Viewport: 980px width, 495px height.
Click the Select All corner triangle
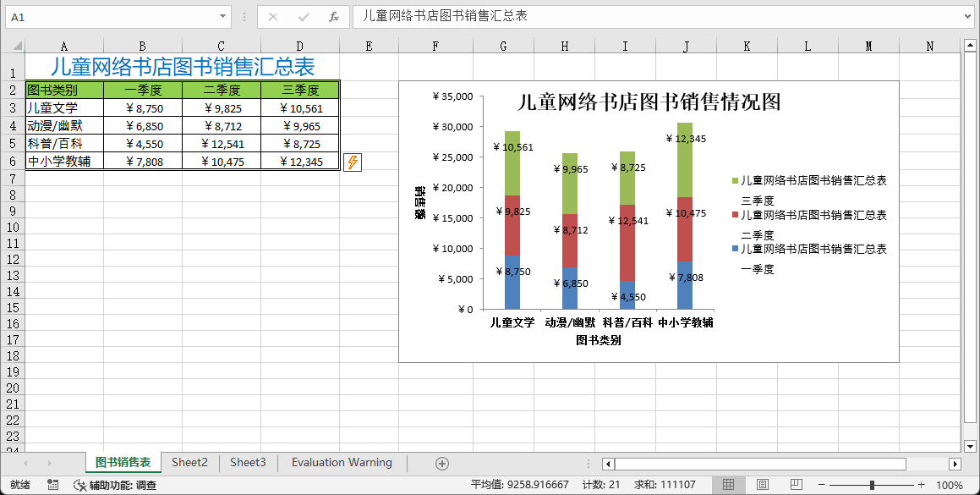[x=14, y=47]
